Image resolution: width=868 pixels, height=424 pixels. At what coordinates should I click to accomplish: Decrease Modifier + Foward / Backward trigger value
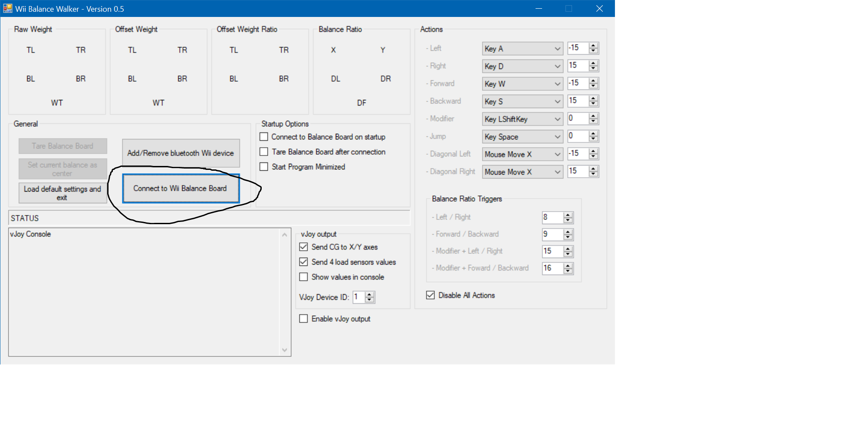(568, 271)
